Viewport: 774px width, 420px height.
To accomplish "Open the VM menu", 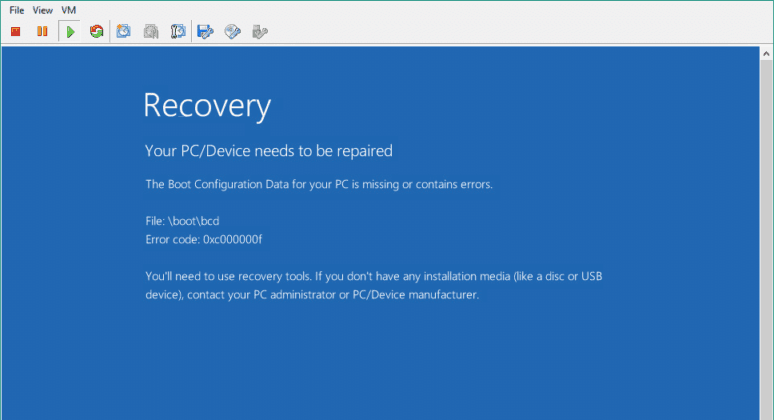I will [x=69, y=10].
